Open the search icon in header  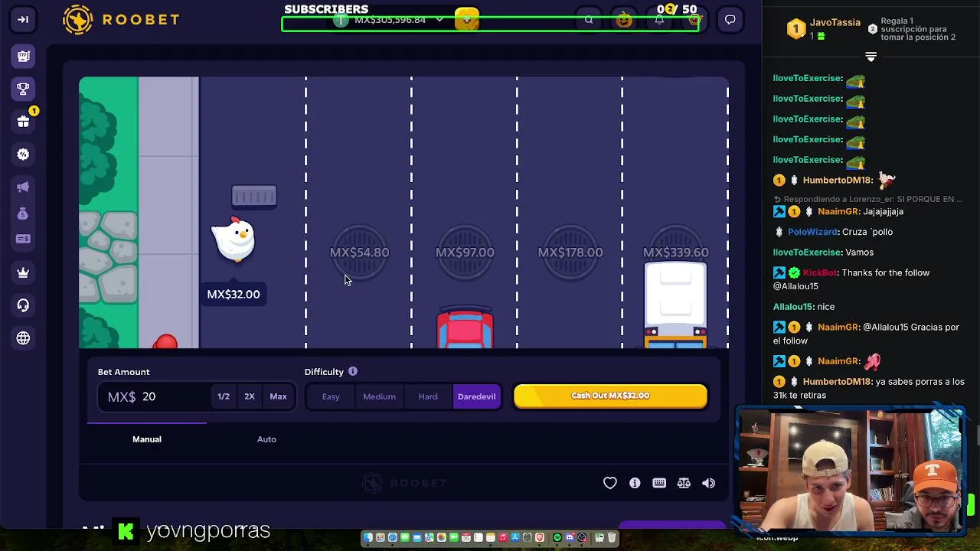[x=589, y=20]
